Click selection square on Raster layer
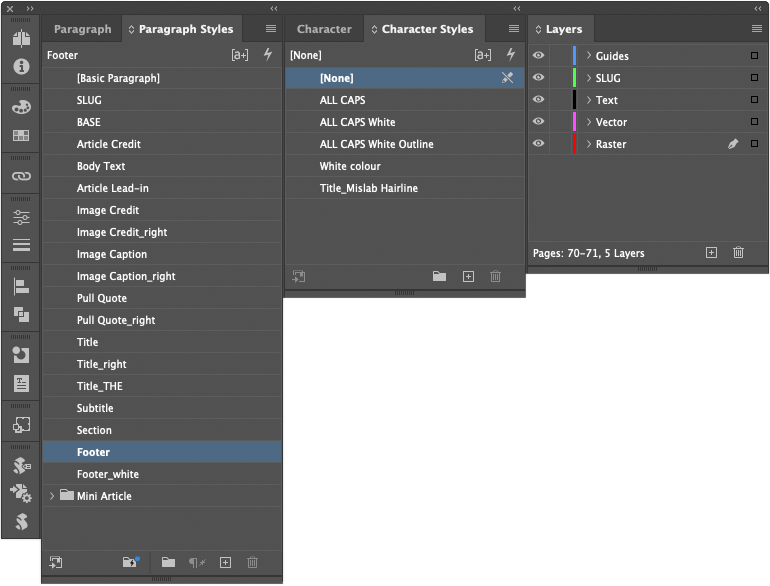 pyautogui.click(x=755, y=143)
